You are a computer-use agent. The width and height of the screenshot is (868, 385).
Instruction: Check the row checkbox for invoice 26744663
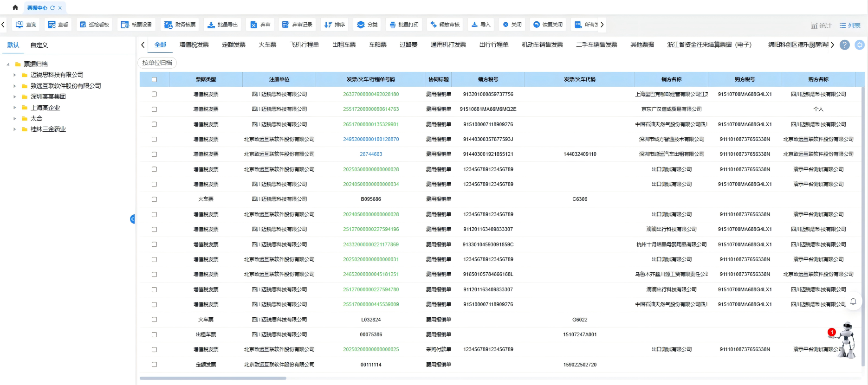tap(154, 154)
